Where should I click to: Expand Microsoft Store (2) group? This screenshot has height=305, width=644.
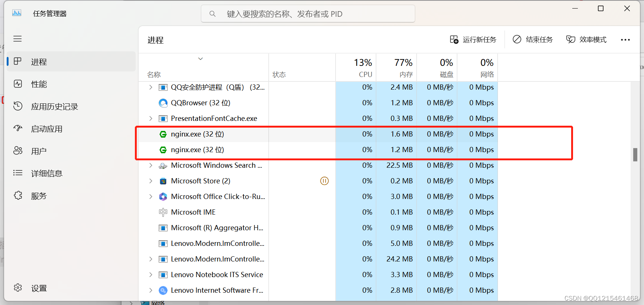click(x=151, y=181)
